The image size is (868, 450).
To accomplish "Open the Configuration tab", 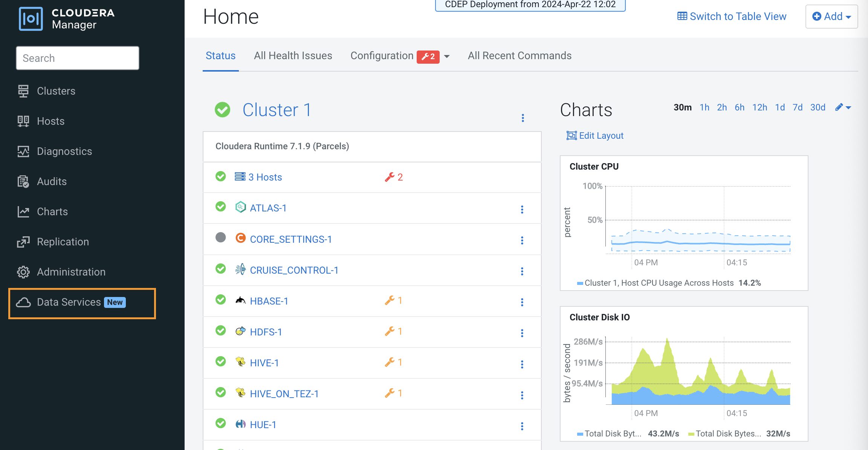I will pos(382,56).
